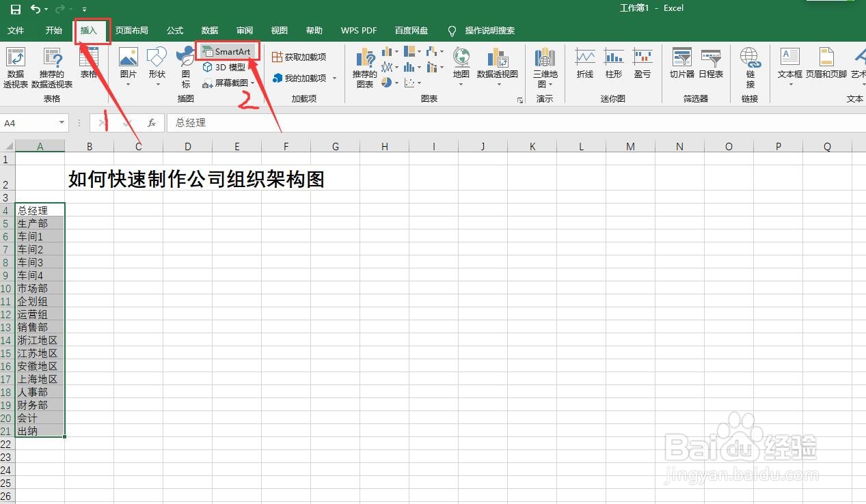The image size is (866, 504).
Task: Click cell containing 生产部
Action: (40, 223)
